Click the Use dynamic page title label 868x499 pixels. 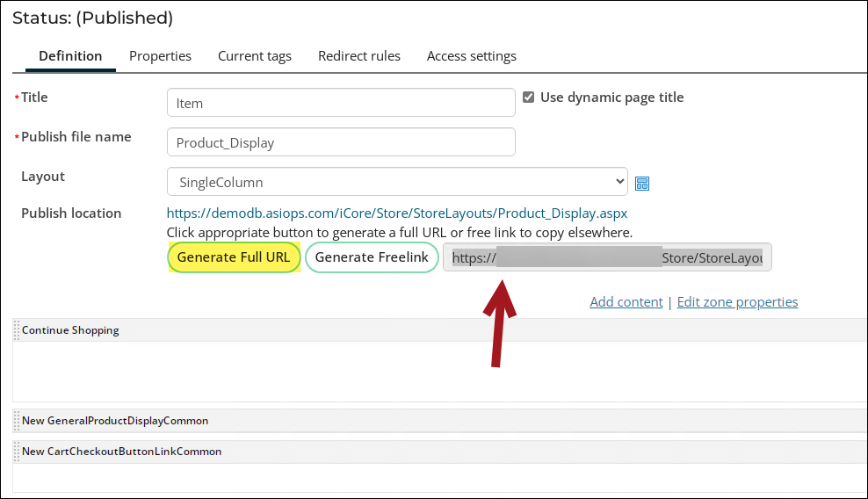coord(611,98)
